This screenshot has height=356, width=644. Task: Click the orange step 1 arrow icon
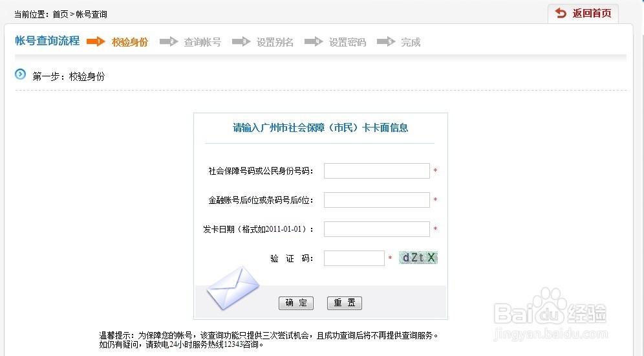96,41
